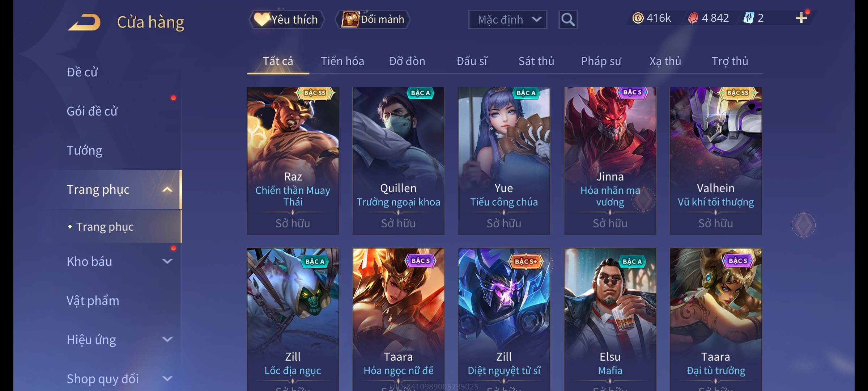The width and height of the screenshot is (868, 391).
Task: Select the Tiến hóa tab
Action: pyautogui.click(x=342, y=61)
